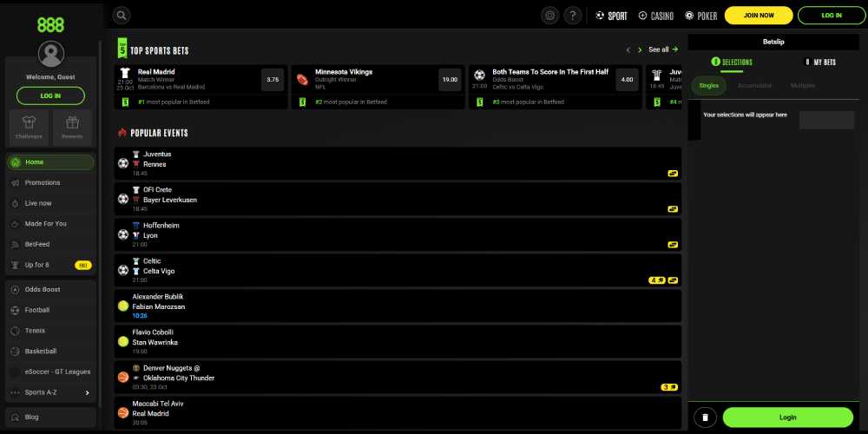Click See all top sports bets
This screenshot has width=868, height=434.
(662, 49)
